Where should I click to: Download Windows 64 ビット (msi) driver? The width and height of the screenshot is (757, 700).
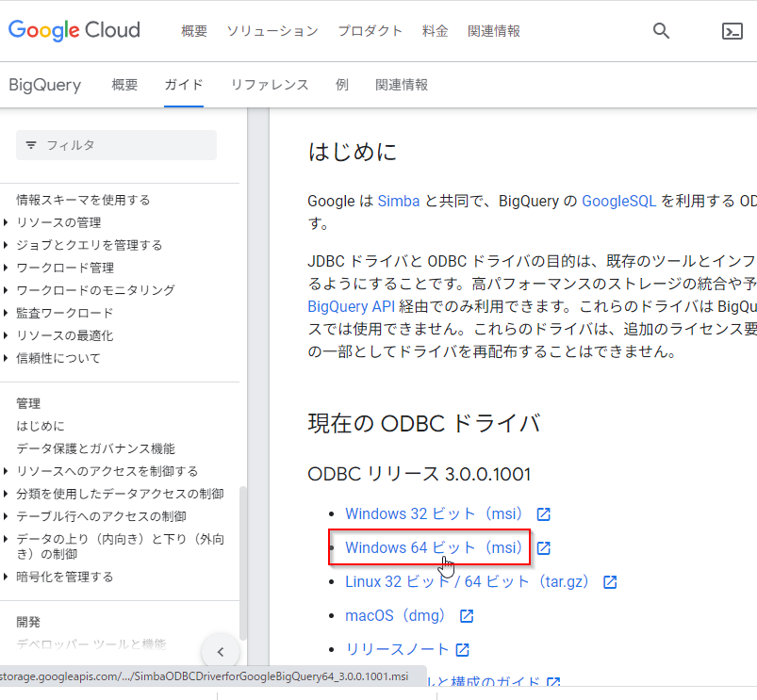434,547
